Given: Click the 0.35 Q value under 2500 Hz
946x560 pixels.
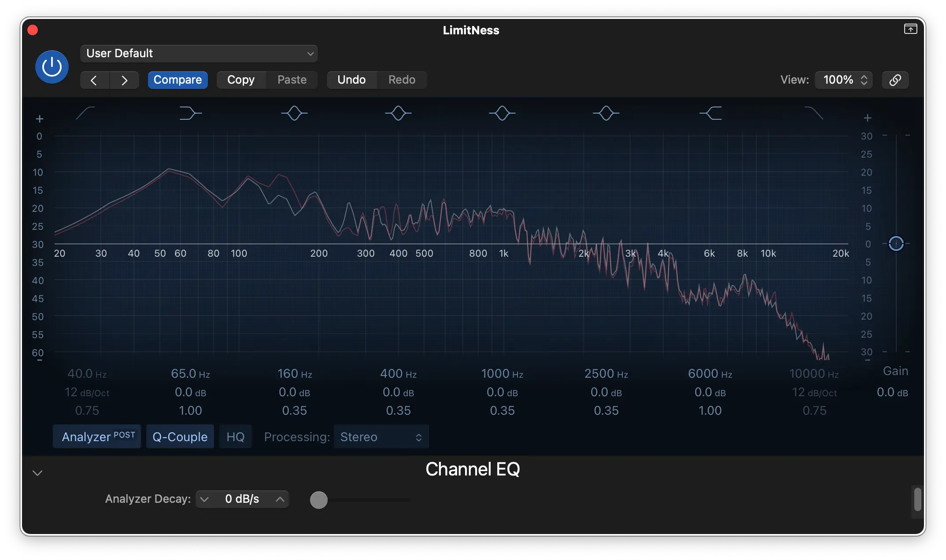Looking at the screenshot, I should (x=606, y=411).
